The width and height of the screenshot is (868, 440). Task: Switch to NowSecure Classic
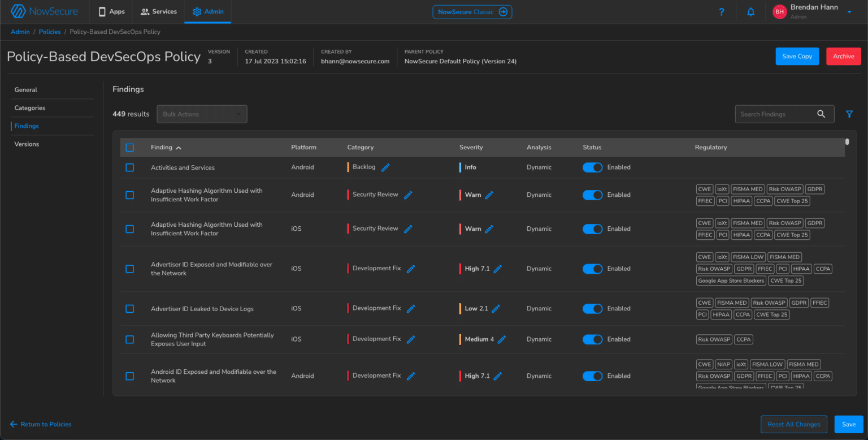pos(472,12)
